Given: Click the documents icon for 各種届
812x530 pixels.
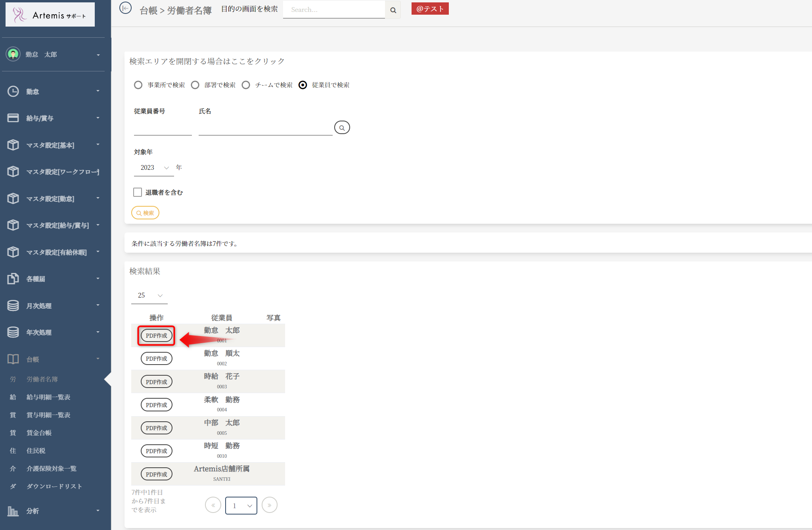Looking at the screenshot, I should (x=13, y=278).
